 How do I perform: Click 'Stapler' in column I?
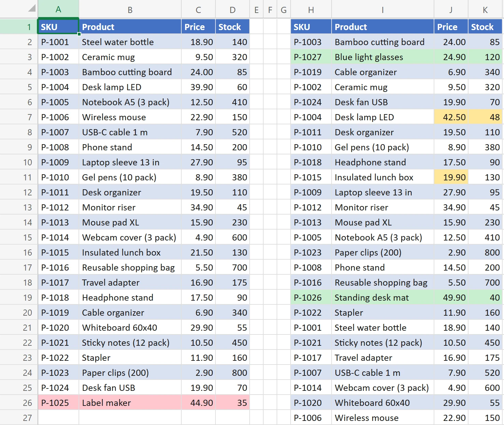(x=383, y=313)
